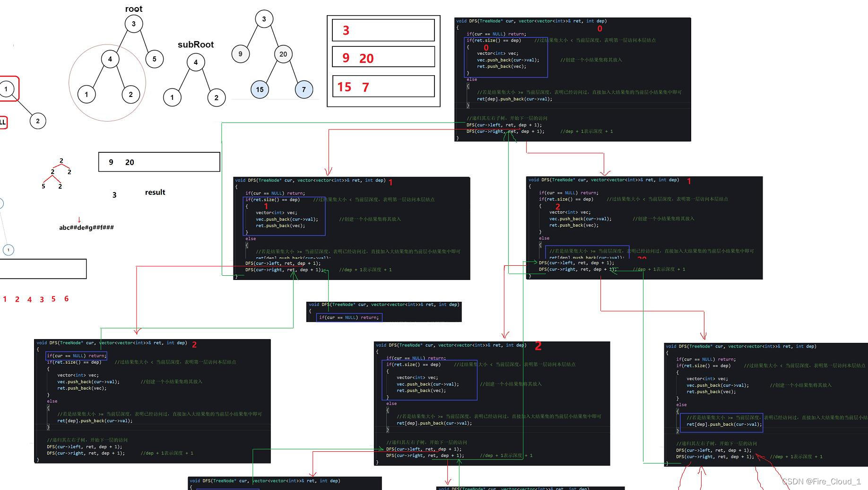
Task: Click the short code snippet ending at NULL check
Action: pos(384,312)
